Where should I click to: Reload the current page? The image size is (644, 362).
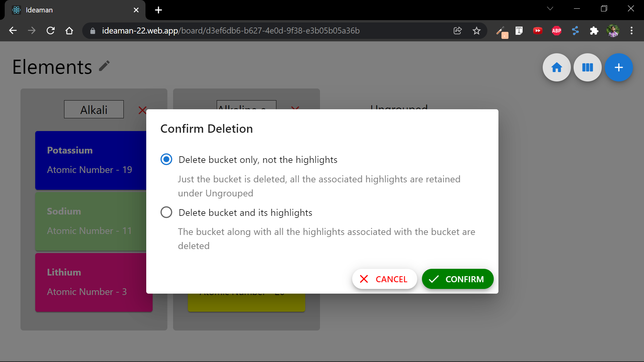click(x=50, y=31)
